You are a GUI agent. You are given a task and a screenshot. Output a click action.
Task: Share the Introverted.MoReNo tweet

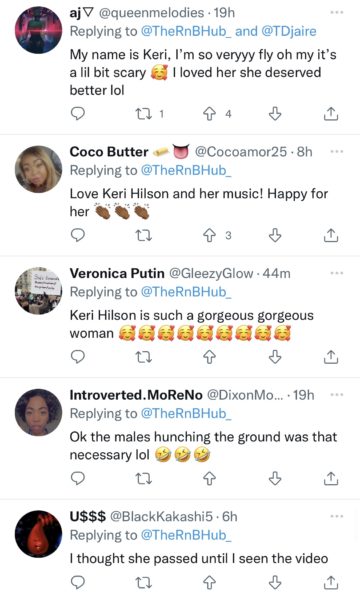[x=331, y=478]
